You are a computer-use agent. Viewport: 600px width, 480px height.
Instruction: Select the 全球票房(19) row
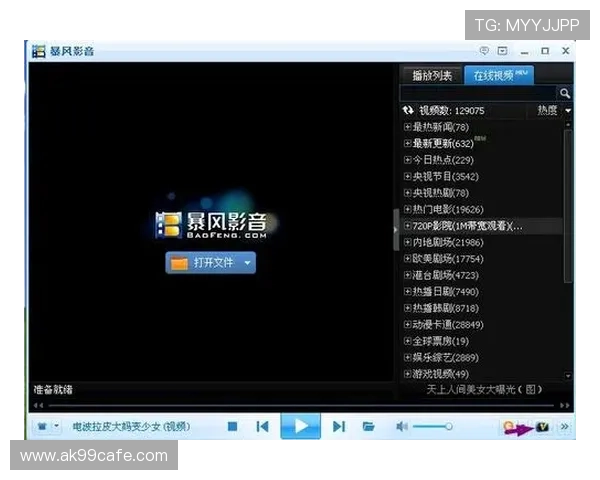481,341
